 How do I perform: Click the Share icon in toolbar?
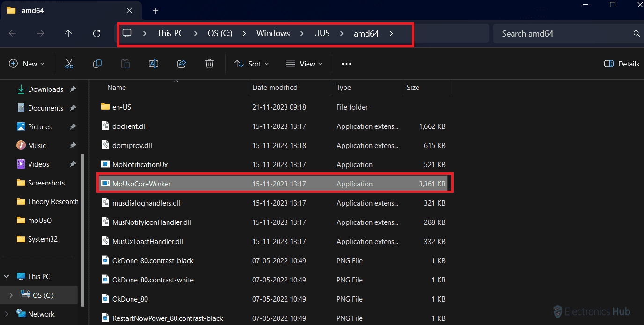coord(182,64)
